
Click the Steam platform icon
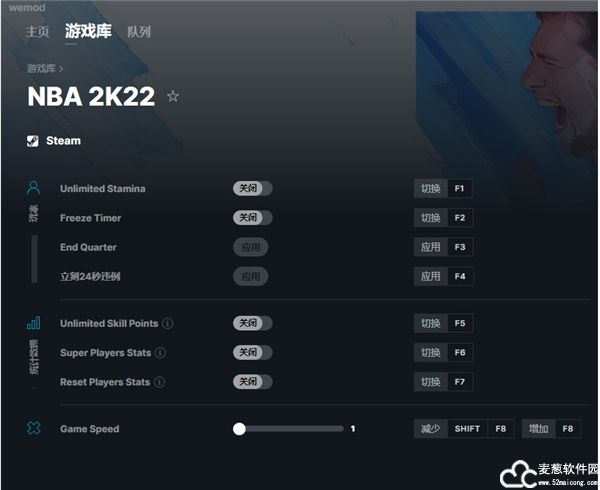coord(33,141)
